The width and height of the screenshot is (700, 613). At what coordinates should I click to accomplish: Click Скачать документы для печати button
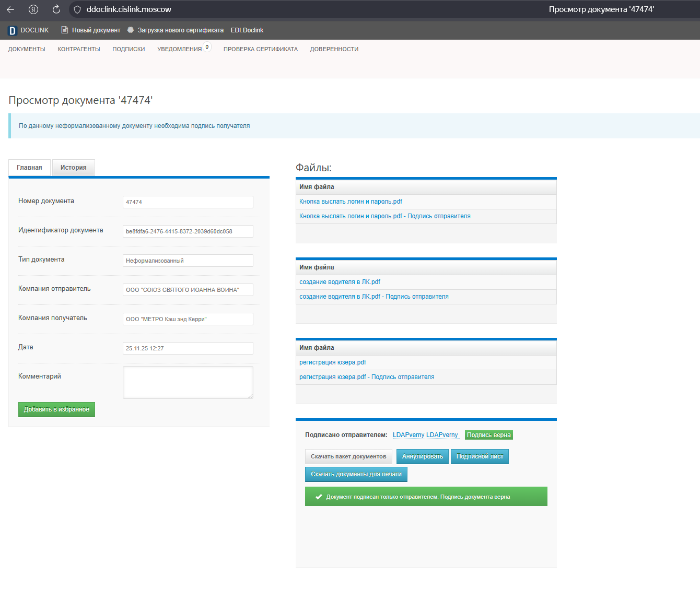pos(356,474)
